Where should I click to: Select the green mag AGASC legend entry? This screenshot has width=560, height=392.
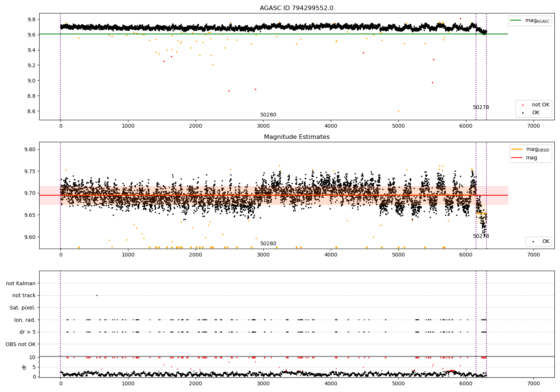[x=530, y=21]
